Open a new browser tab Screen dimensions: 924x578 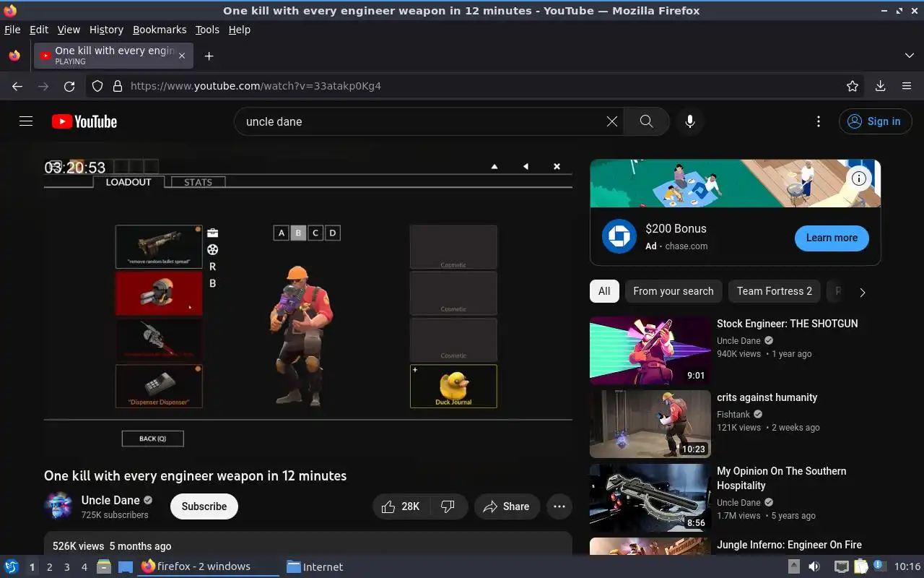click(209, 56)
